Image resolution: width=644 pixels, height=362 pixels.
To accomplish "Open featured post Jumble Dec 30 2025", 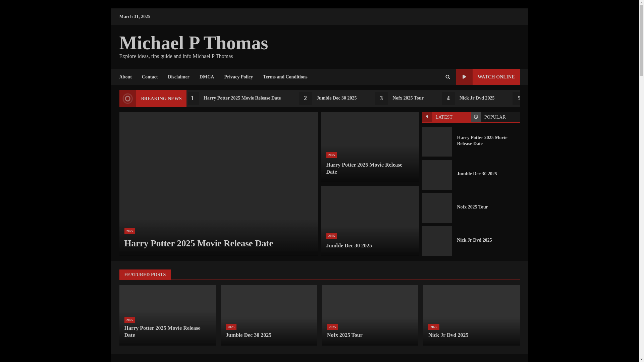I will point(248,335).
